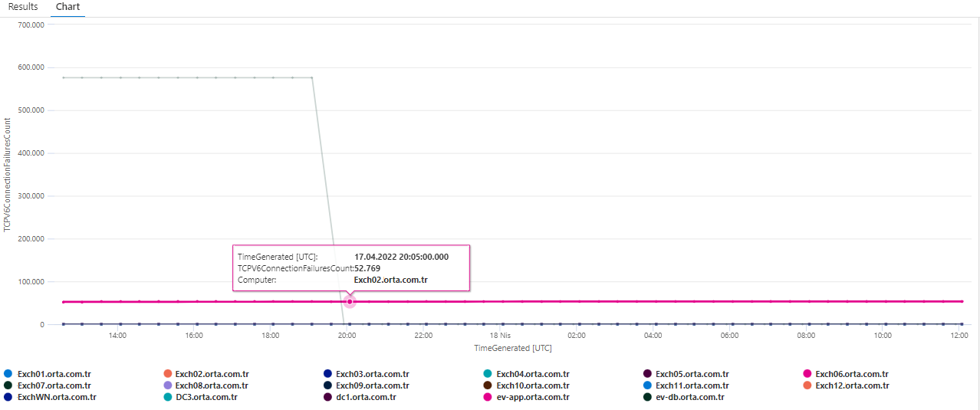980x410 pixels.
Task: Toggle Exch05.orta.com.tr legend series
Action: [686, 374]
